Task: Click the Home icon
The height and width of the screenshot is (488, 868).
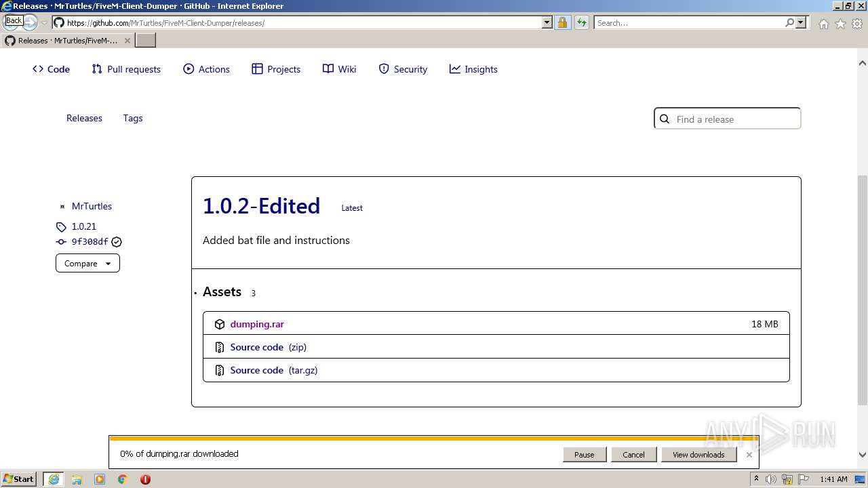Action: [823, 24]
